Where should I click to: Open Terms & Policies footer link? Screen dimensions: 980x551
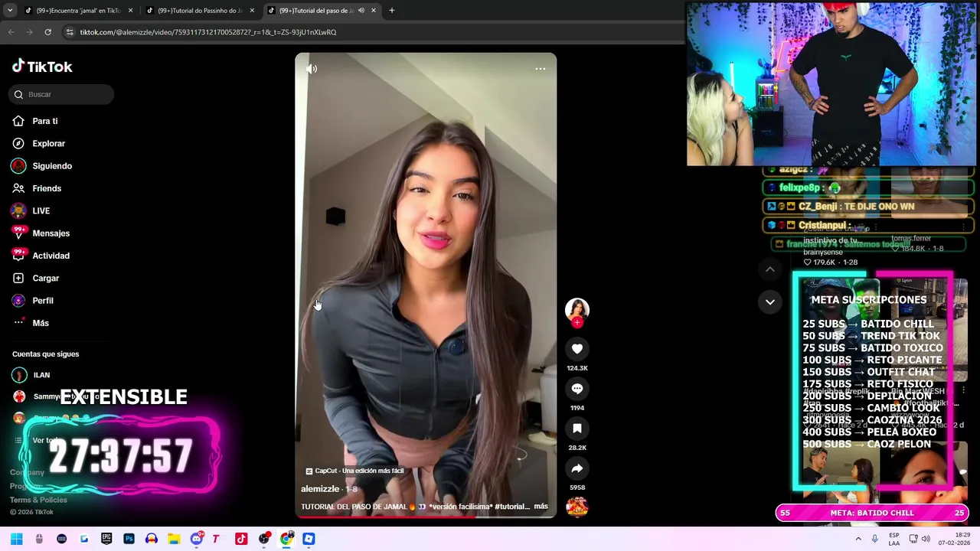[38, 500]
